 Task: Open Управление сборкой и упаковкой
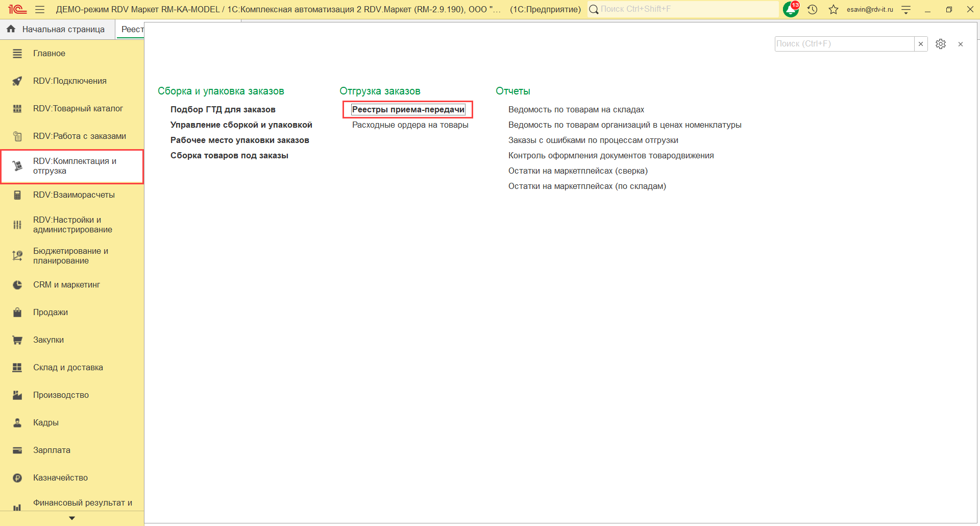click(x=241, y=125)
